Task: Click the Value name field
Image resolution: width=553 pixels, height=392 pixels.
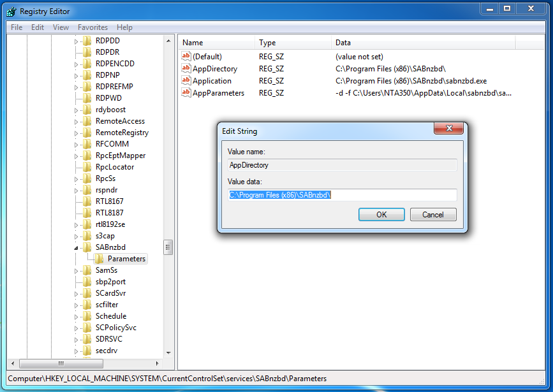Action: point(342,165)
